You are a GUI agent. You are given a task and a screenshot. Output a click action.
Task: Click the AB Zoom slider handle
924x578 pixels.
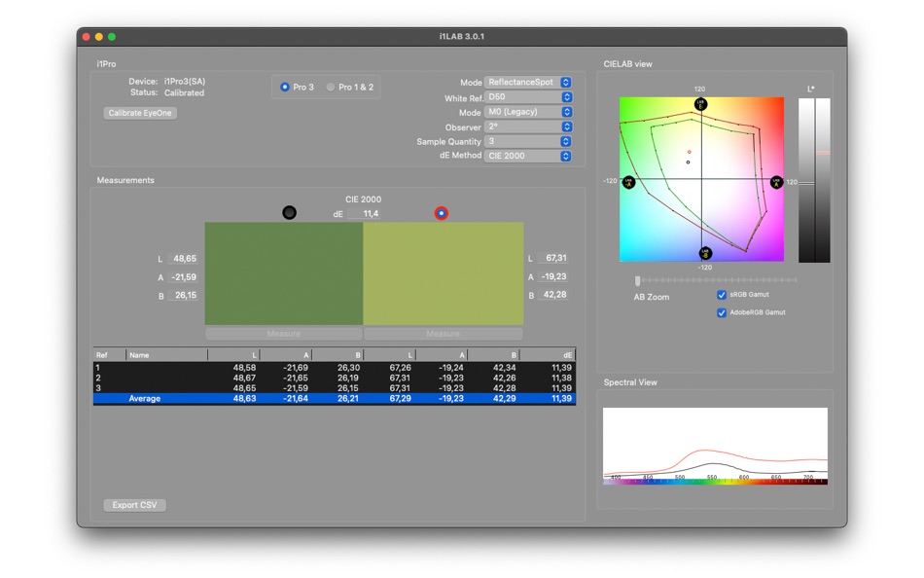point(638,281)
